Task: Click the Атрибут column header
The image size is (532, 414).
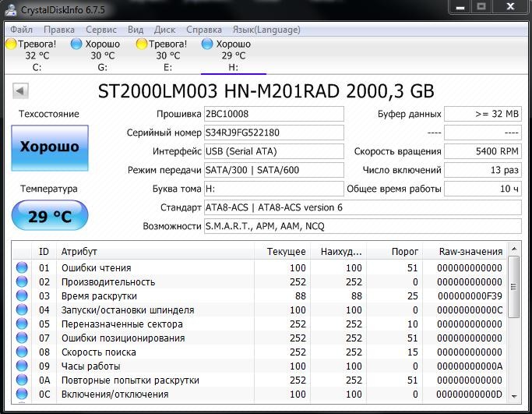Action: click(x=155, y=252)
